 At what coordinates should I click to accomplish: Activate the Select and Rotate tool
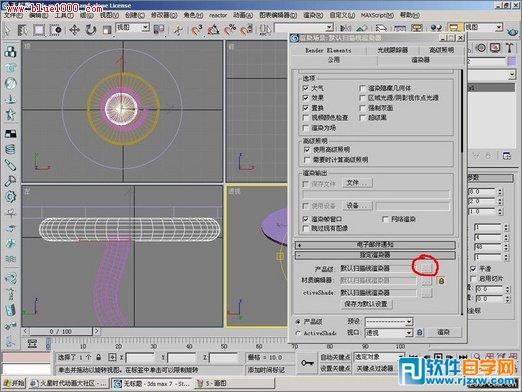click(90, 30)
